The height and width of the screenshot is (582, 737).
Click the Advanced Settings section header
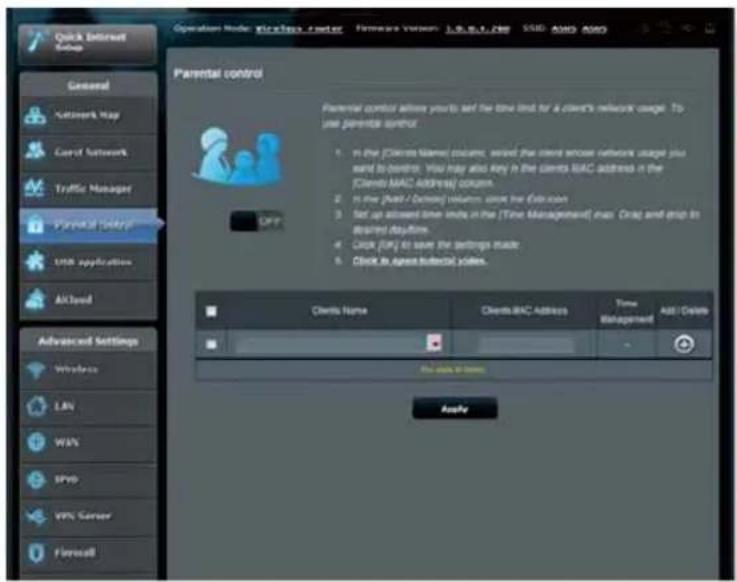point(88,341)
